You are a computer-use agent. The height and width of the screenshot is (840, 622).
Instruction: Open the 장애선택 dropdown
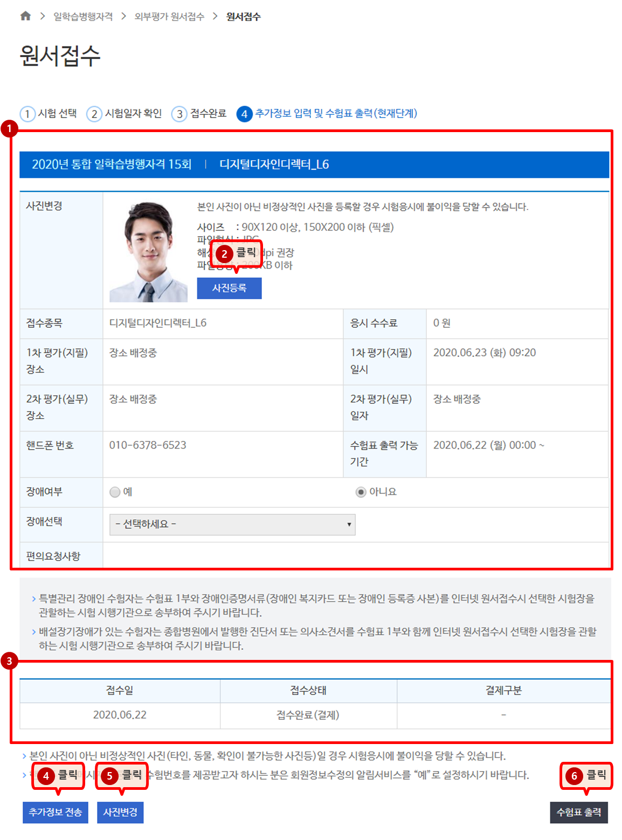coord(232,524)
